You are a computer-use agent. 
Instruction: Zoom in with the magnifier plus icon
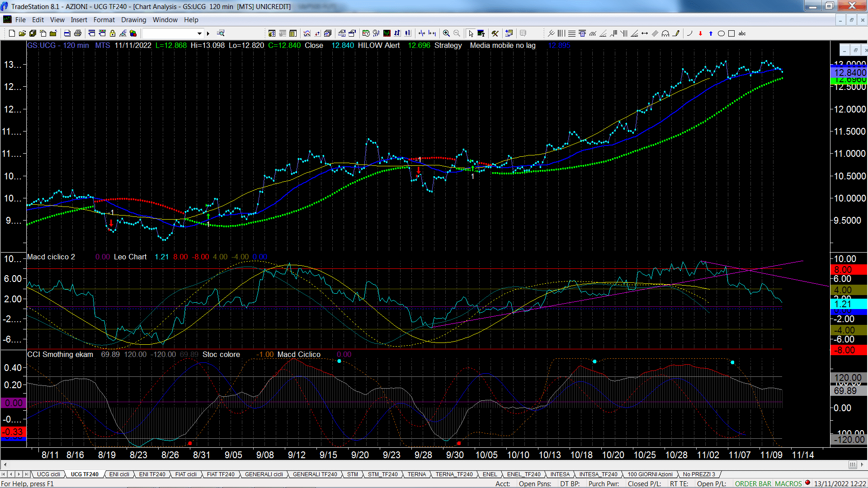(x=447, y=33)
